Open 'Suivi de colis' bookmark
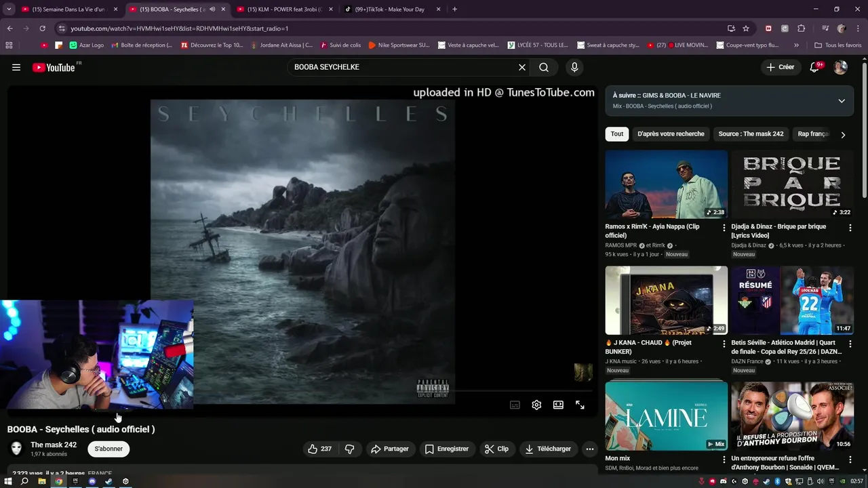868x488 pixels. click(x=341, y=45)
